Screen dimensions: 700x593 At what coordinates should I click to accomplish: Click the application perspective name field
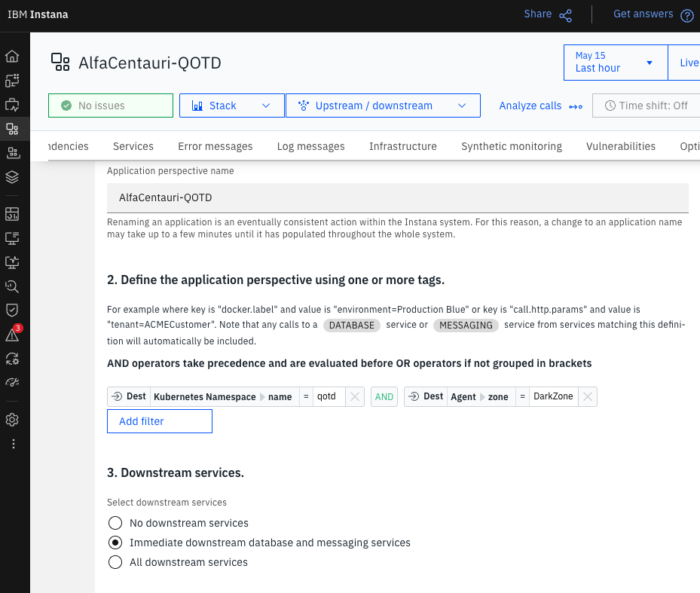coord(398,198)
